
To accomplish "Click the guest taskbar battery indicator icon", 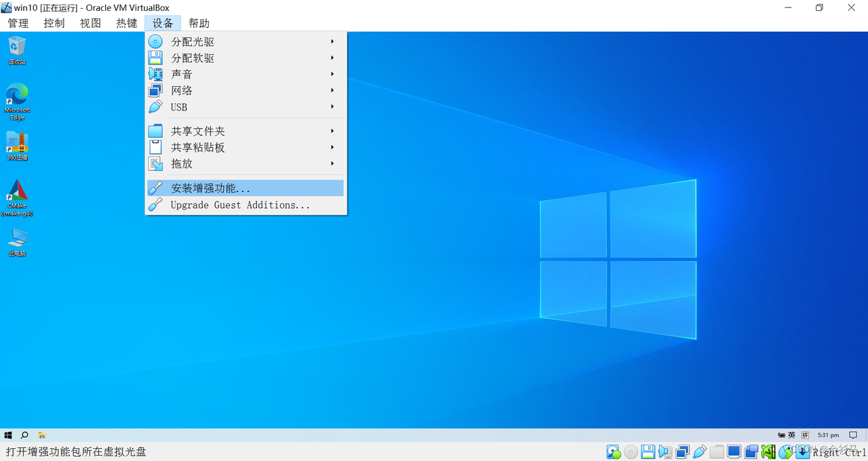I will (x=781, y=435).
